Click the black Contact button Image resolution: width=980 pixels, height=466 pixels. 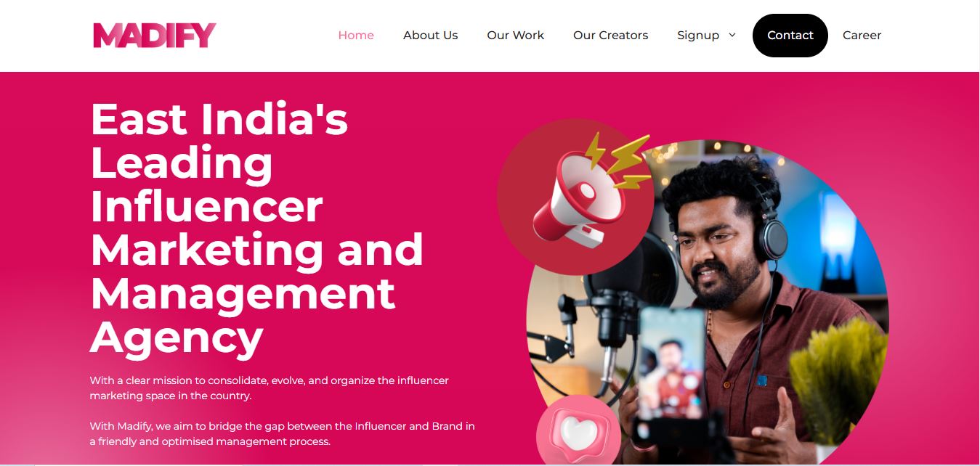click(x=790, y=35)
